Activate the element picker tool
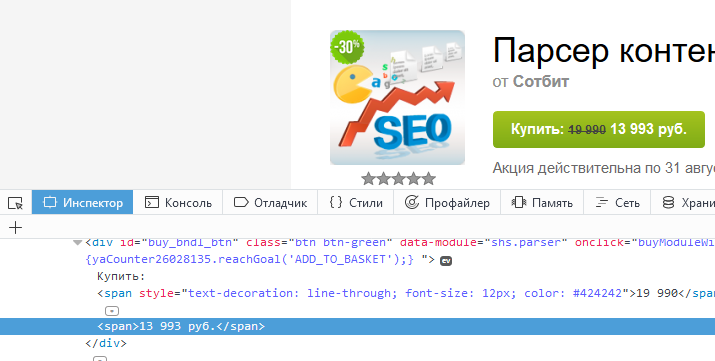715x361 pixels. [x=16, y=203]
